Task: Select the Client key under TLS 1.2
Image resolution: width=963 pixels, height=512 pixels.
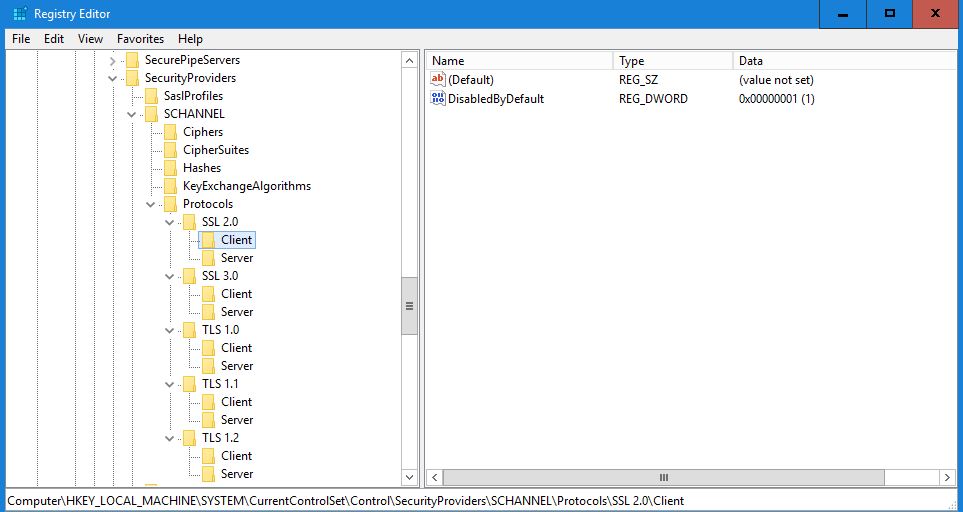Action: coord(236,456)
